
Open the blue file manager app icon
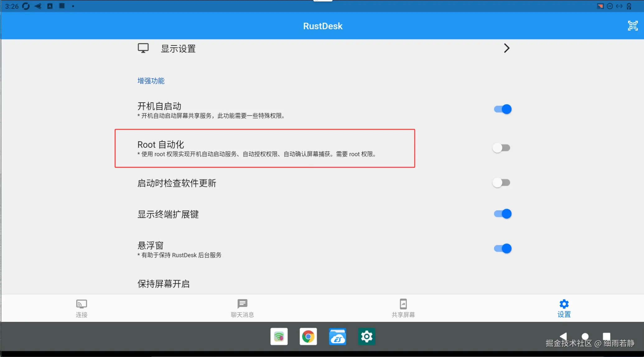point(337,336)
